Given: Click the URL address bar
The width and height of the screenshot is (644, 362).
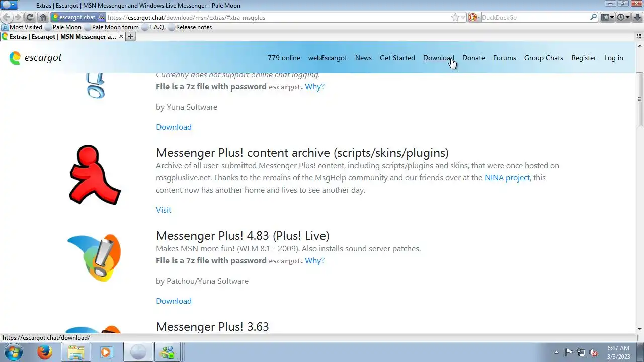Looking at the screenshot, I should (x=277, y=17).
